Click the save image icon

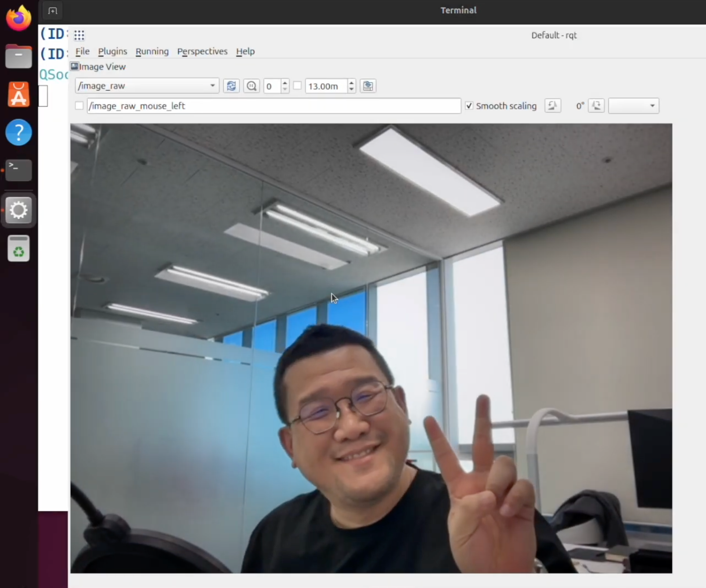[x=368, y=86]
